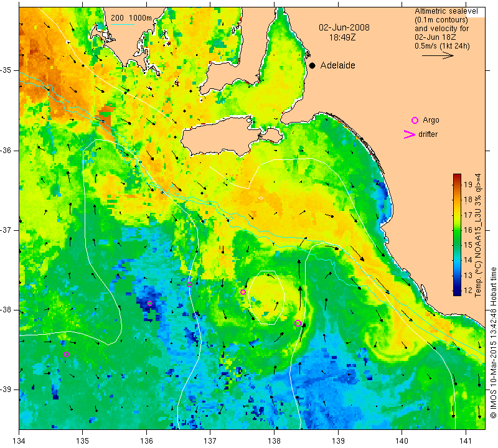Click the temperature color bar

(457, 235)
